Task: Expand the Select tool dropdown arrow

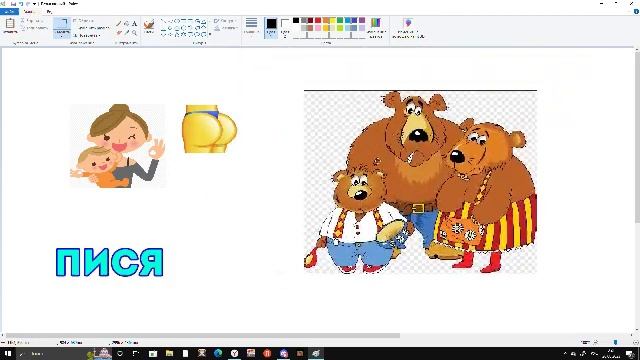Action: click(62, 34)
